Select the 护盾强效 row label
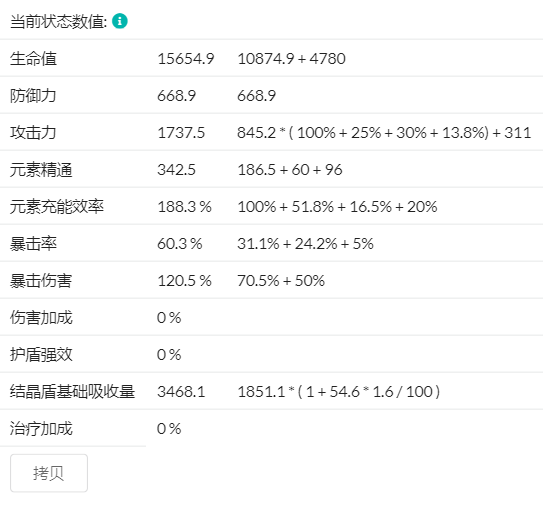The height and width of the screenshot is (506, 550). pyautogui.click(x=41, y=355)
